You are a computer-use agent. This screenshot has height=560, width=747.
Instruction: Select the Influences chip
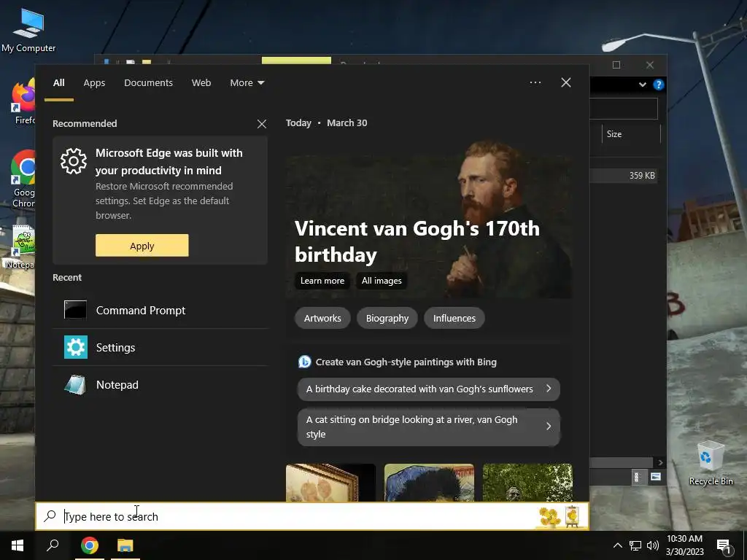pyautogui.click(x=454, y=318)
